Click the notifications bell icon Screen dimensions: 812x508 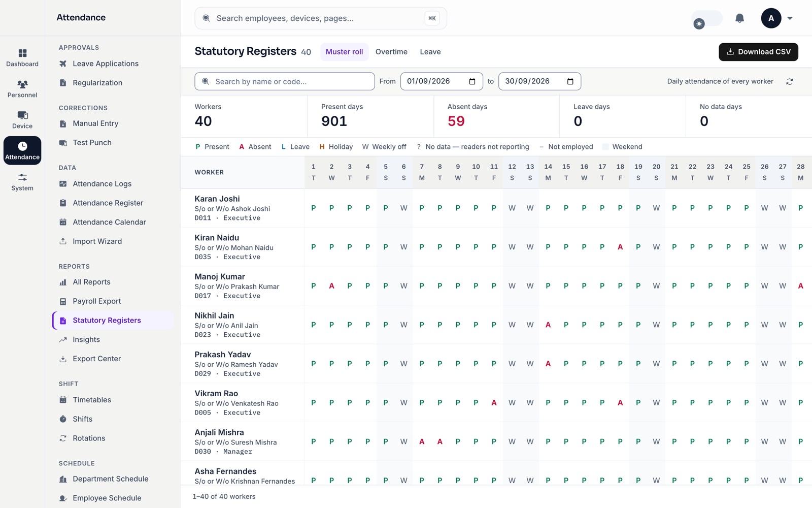pyautogui.click(x=739, y=18)
